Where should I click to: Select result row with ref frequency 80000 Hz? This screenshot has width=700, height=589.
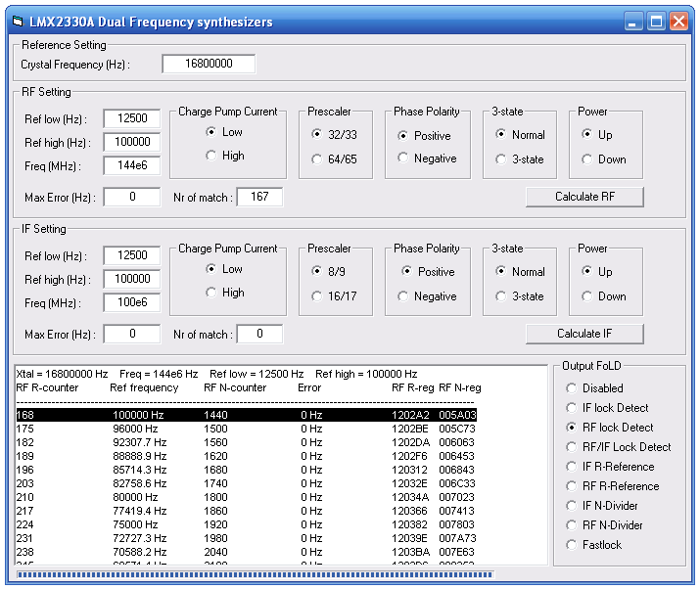(247, 497)
